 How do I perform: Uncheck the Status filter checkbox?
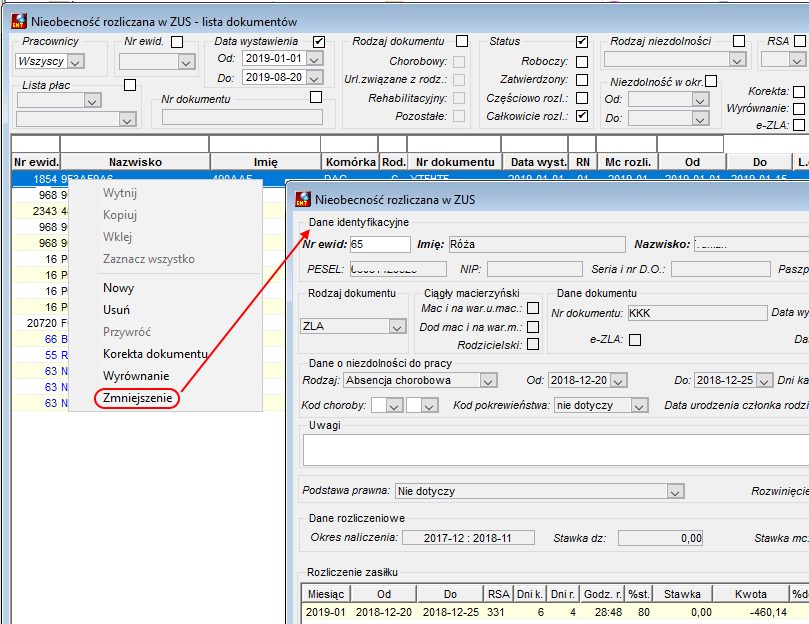582,41
